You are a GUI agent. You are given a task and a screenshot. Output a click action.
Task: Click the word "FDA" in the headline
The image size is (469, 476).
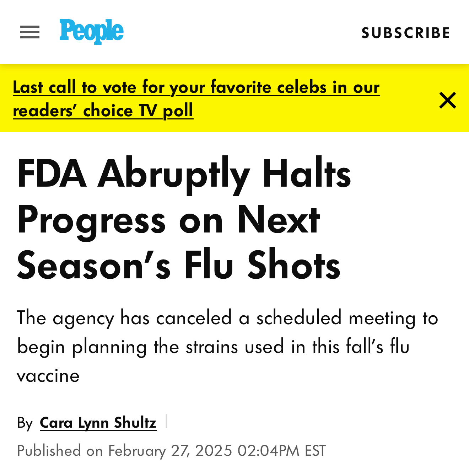pyautogui.click(x=52, y=174)
